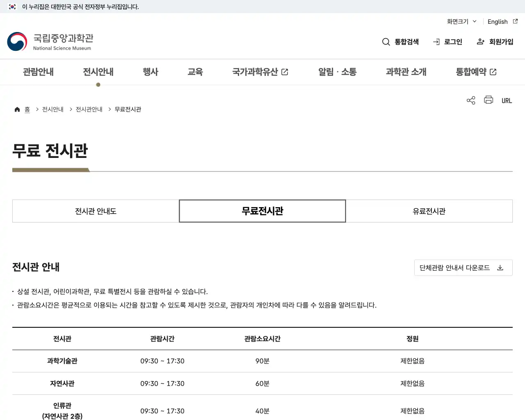This screenshot has height=420, width=525.
Task: Switch the site language to English
Action: pyautogui.click(x=497, y=22)
